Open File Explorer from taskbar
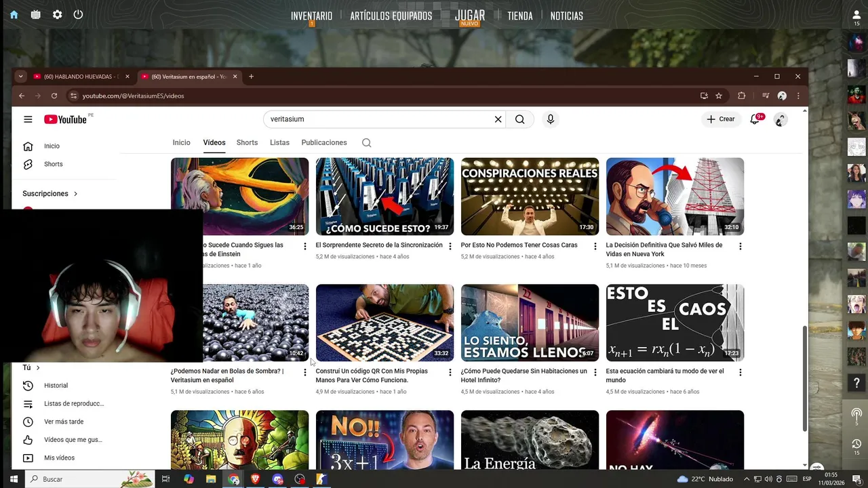Viewport: 868px width, 488px height. [211, 479]
